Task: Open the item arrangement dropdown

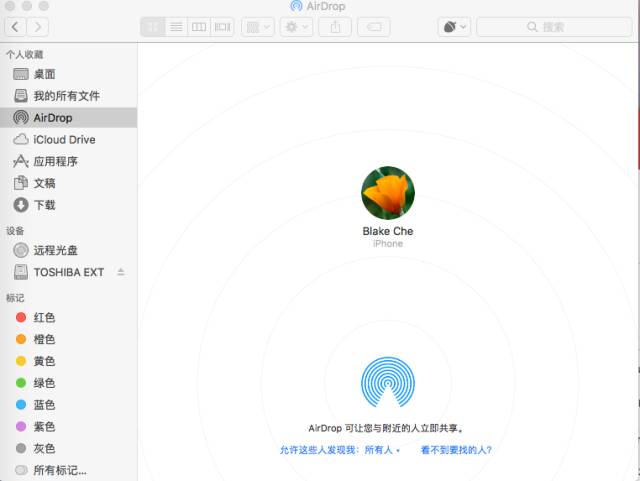Action: 257,27
